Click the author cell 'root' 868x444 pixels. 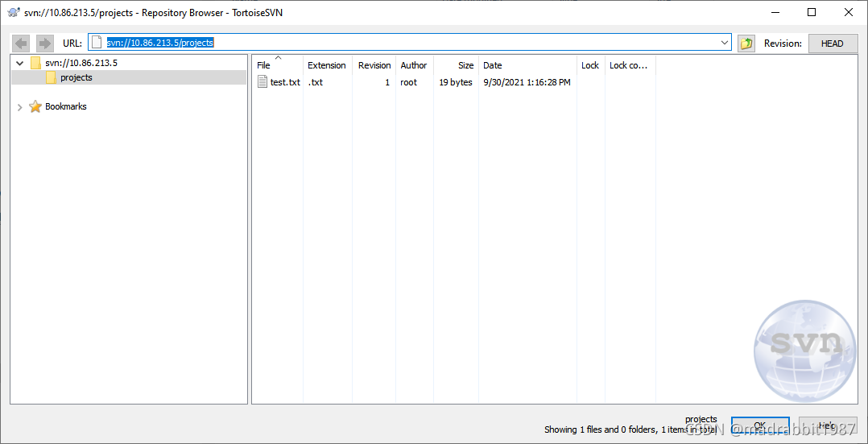(408, 82)
